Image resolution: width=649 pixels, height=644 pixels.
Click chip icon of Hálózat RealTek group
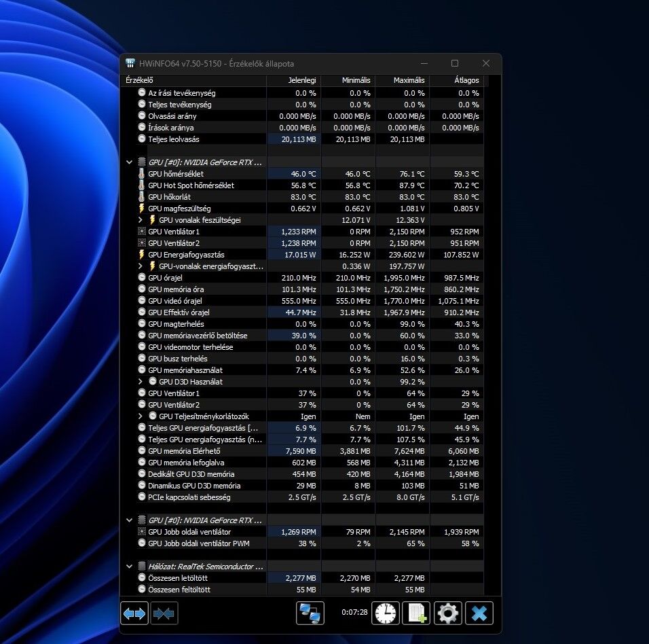(x=142, y=566)
